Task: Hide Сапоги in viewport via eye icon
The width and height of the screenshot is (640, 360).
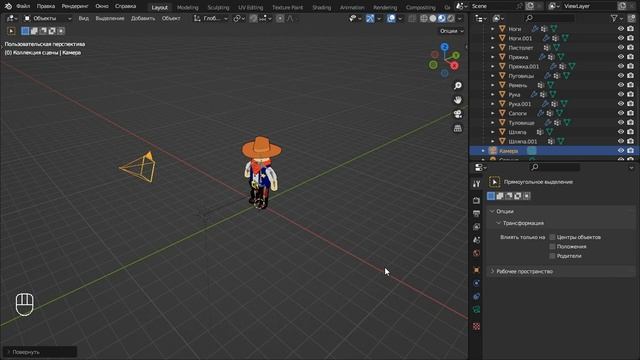Action: click(x=621, y=113)
